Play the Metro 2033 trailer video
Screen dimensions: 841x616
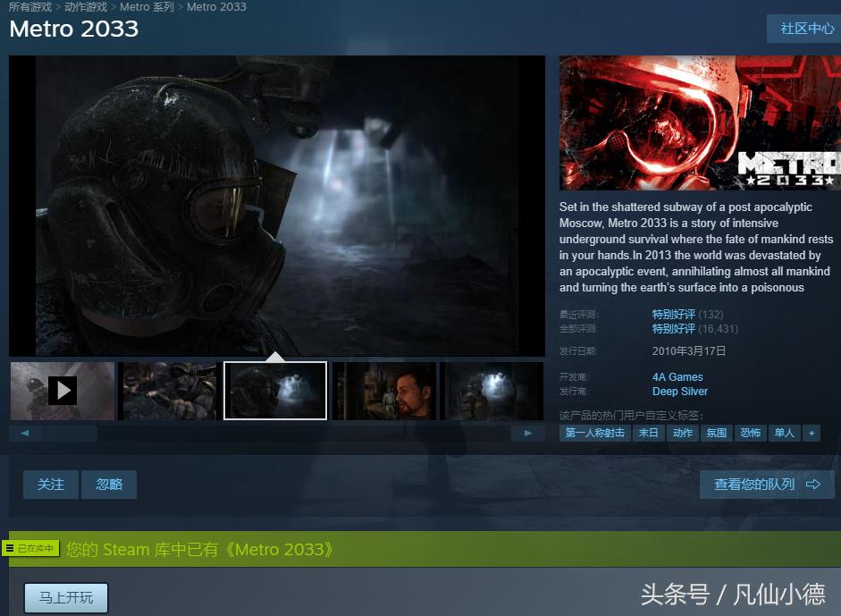62,390
